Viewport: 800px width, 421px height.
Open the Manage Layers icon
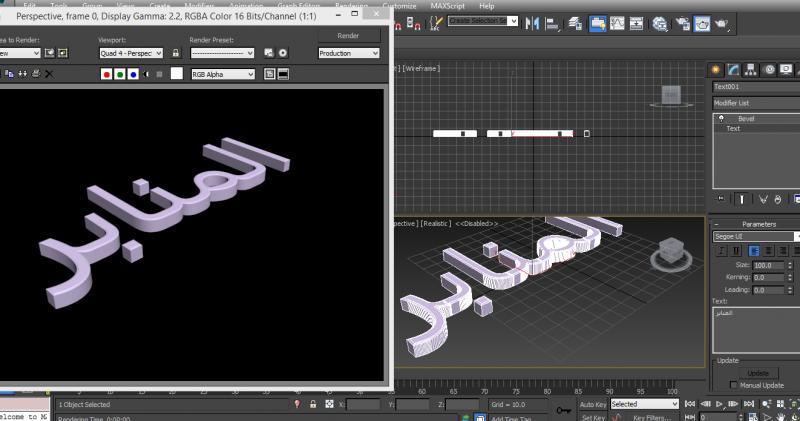[575, 23]
